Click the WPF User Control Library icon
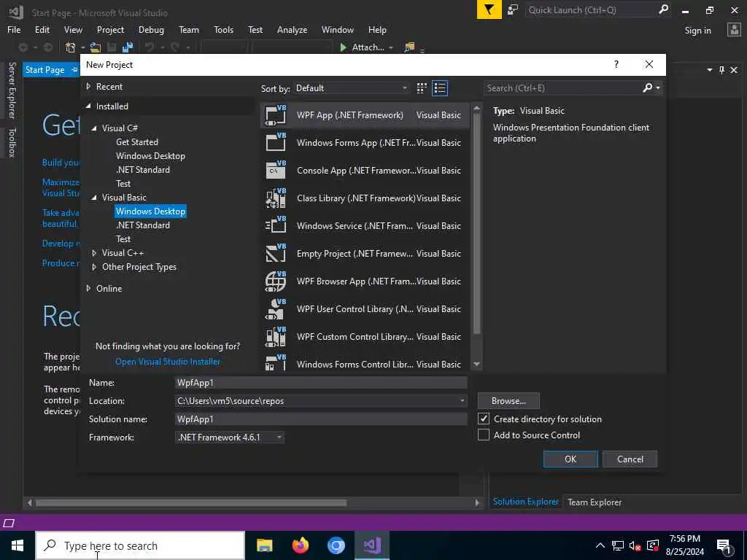747x560 pixels. [275, 308]
